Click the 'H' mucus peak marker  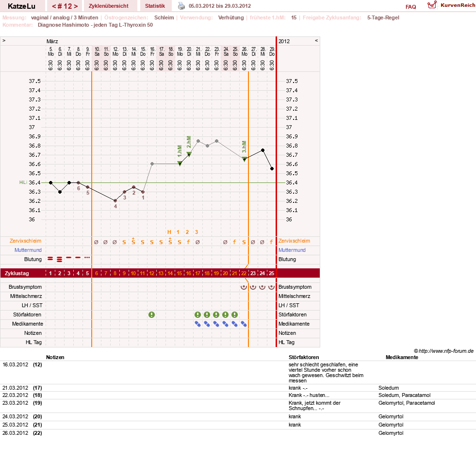[x=169, y=232]
